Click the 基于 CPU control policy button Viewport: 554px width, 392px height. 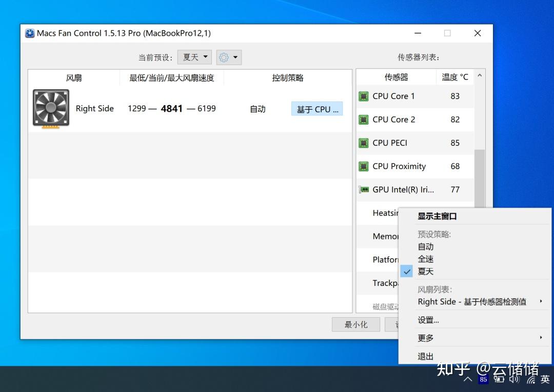(316, 108)
